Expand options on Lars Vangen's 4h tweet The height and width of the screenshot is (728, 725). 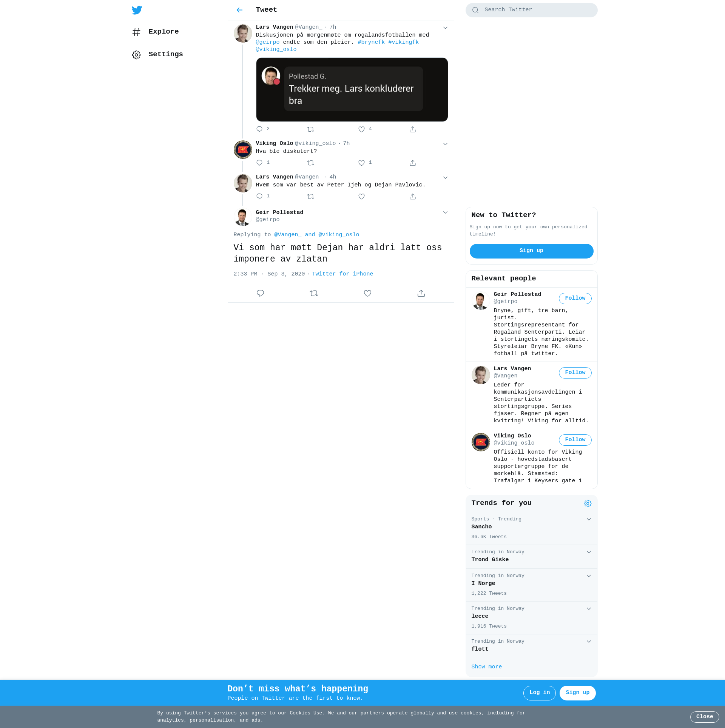445,177
